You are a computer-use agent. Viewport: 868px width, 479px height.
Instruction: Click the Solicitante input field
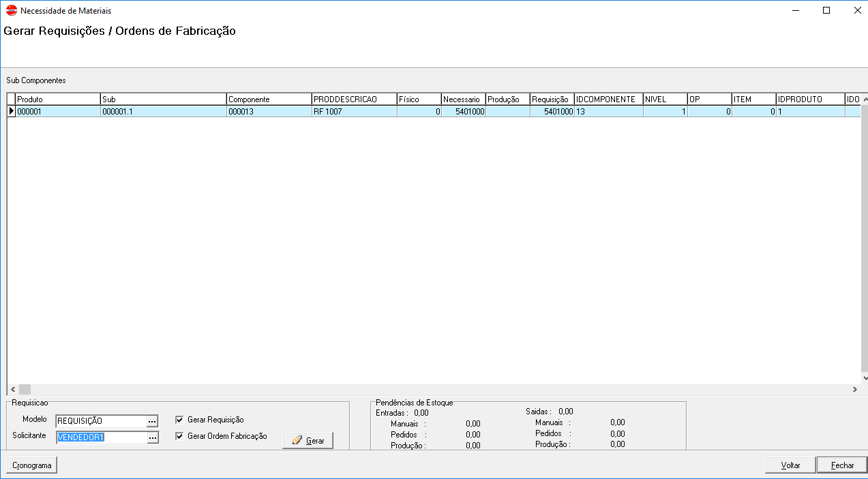pyautogui.click(x=101, y=437)
